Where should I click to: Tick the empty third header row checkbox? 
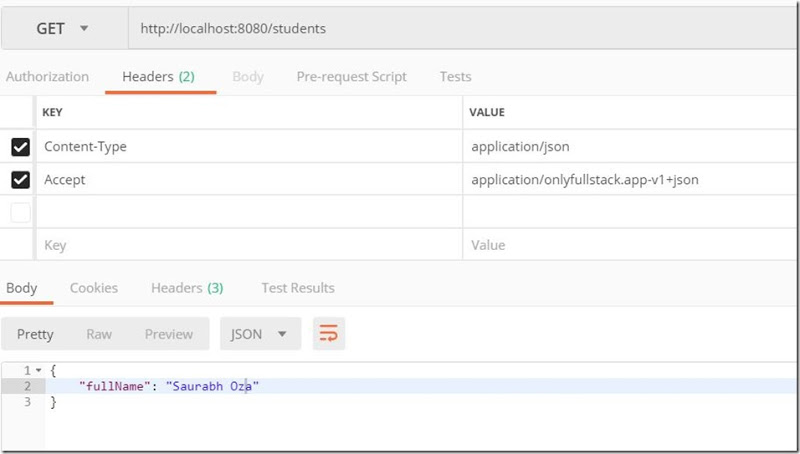click(20, 212)
